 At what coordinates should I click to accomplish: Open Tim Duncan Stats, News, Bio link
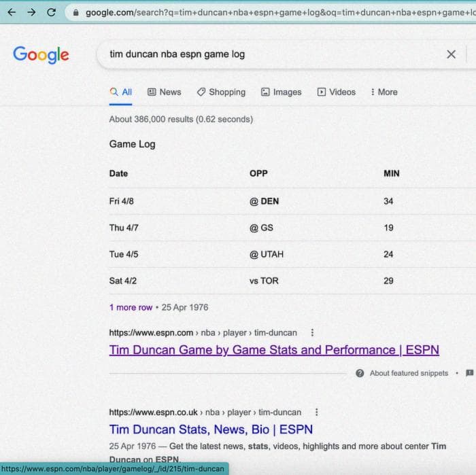tap(211, 429)
